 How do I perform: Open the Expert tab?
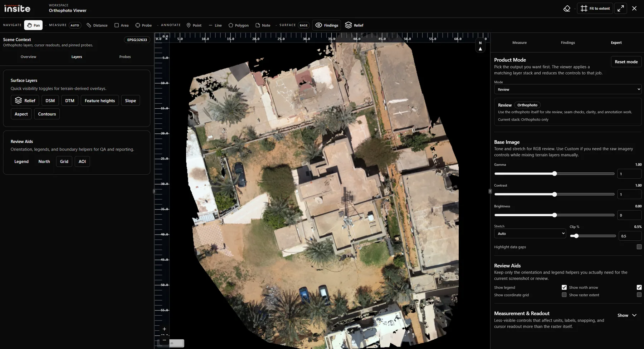616,43
